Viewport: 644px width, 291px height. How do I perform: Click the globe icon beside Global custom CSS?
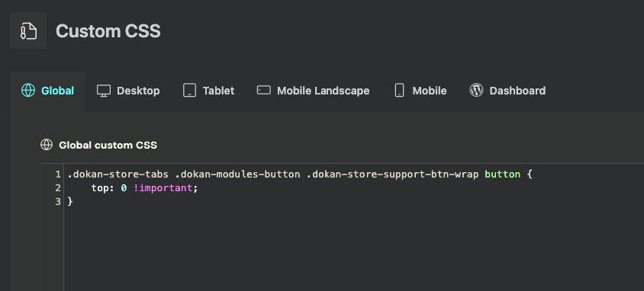click(x=47, y=145)
